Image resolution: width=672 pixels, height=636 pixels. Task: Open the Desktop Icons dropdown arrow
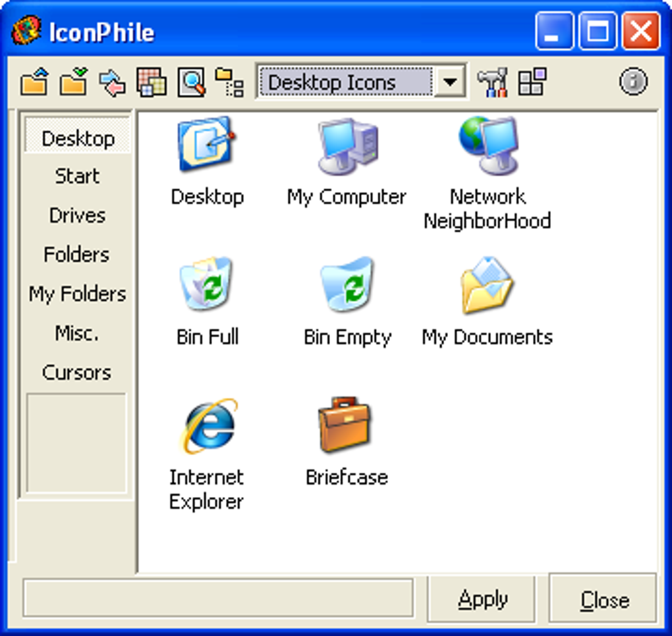[x=450, y=82]
